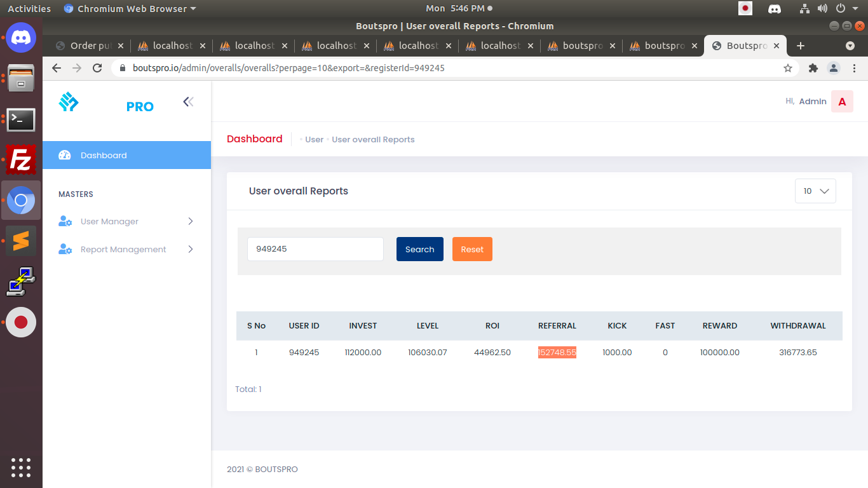
Task: Expand the Report Management menu
Action: pyautogui.click(x=126, y=250)
